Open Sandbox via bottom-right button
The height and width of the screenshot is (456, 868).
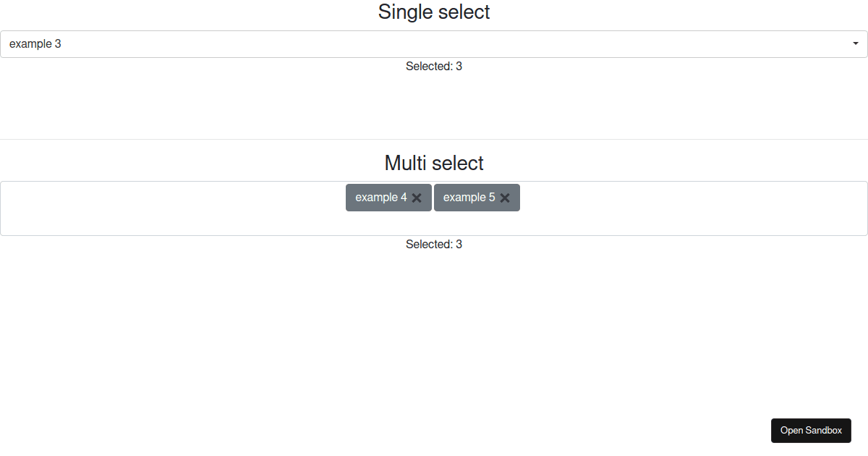[x=811, y=430]
